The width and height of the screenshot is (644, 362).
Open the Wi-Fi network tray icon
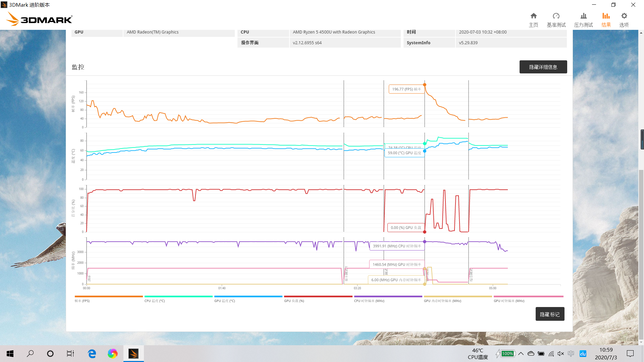point(551,354)
